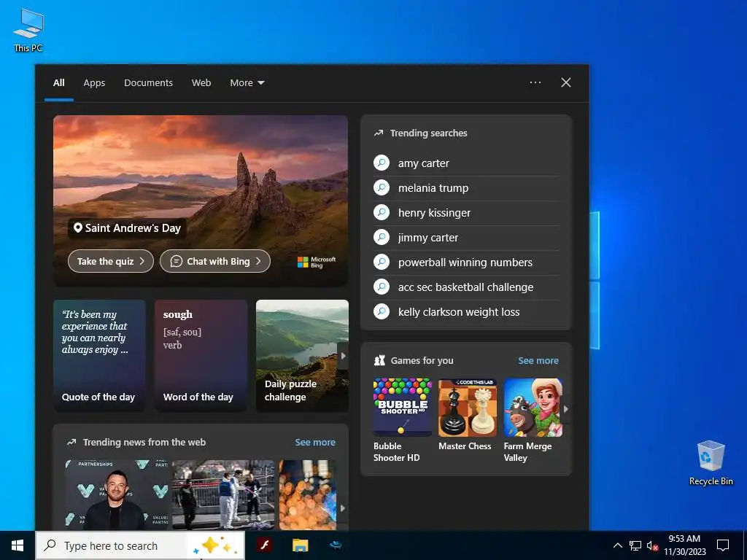Click the games carousel next arrow

(x=566, y=409)
